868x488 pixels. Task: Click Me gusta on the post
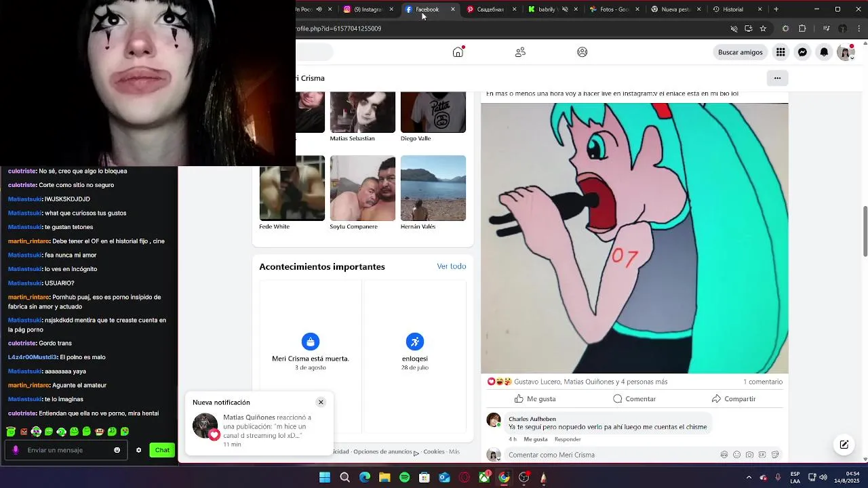(x=535, y=399)
